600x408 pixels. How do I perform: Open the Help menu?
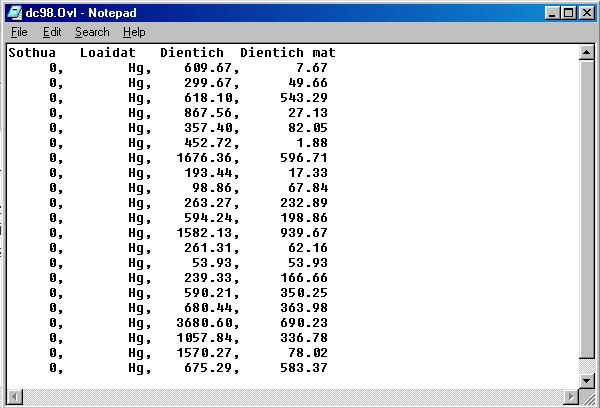[134, 32]
